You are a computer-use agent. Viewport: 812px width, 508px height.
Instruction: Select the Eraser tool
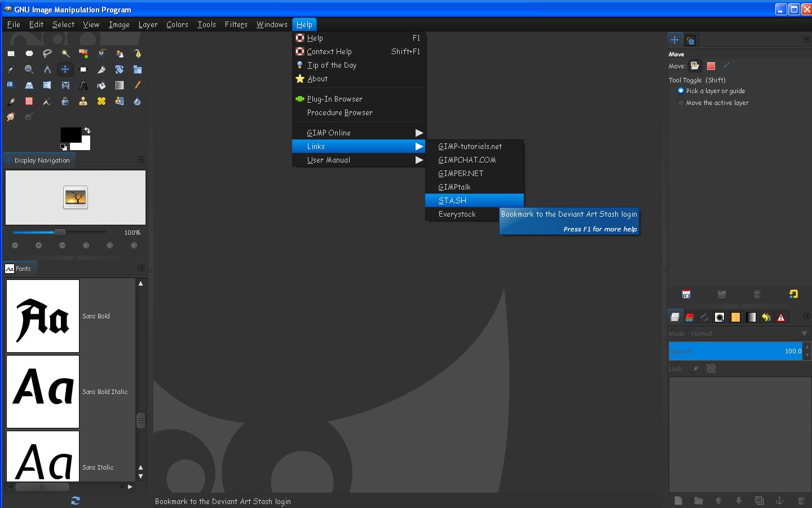point(29,102)
